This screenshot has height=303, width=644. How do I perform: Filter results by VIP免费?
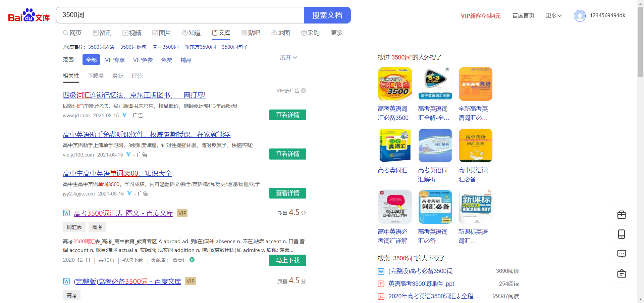click(143, 60)
